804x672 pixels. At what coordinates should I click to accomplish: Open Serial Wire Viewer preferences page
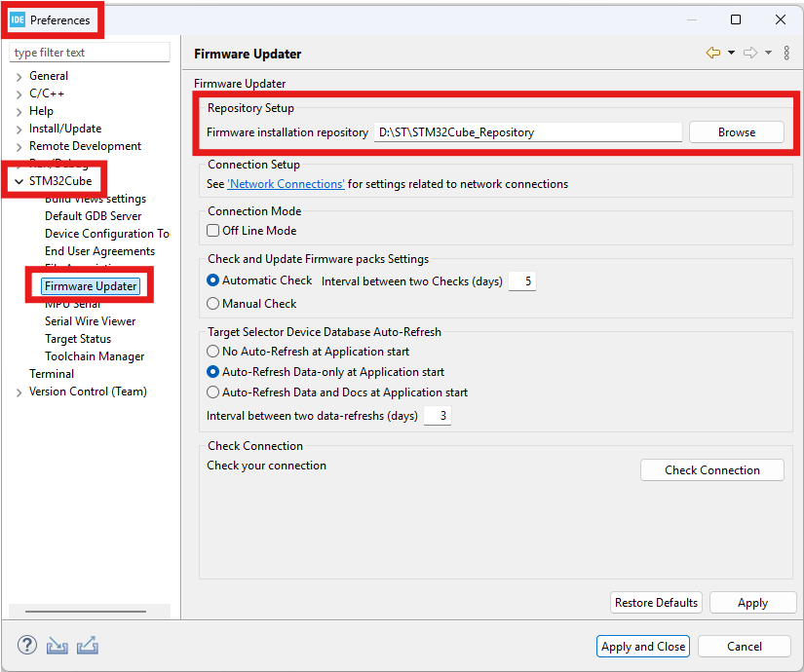coord(90,321)
